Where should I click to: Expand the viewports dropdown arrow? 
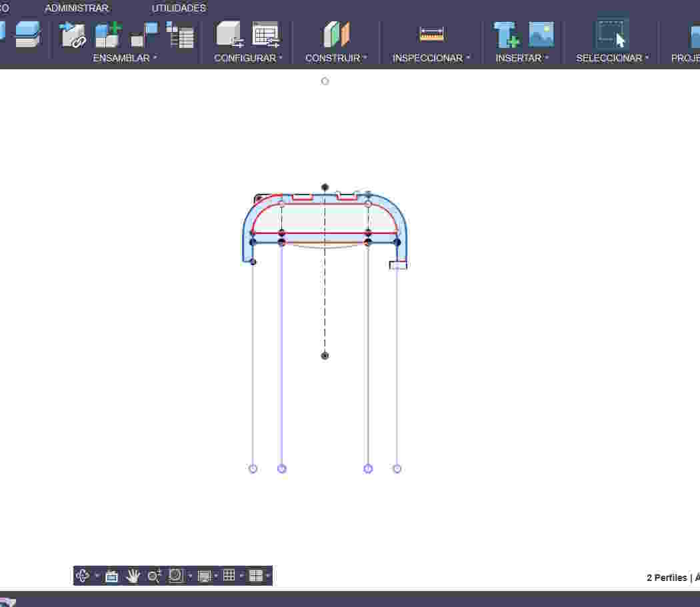[268, 576]
